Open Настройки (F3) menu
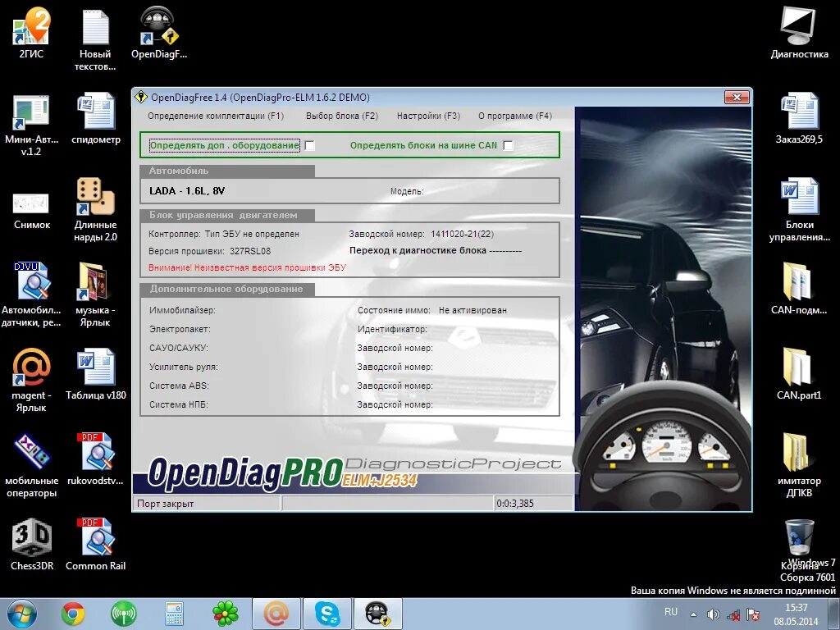The image size is (840, 630). [428, 116]
